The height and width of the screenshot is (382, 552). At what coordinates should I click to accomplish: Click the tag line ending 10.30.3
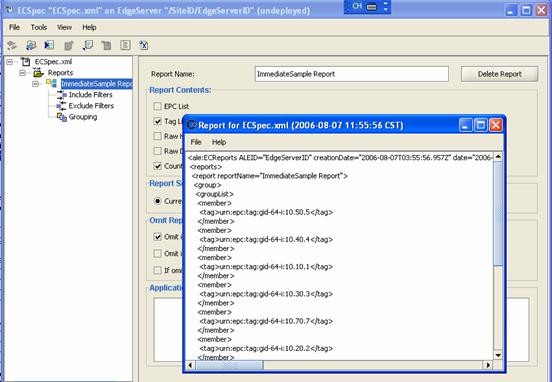tap(266, 294)
